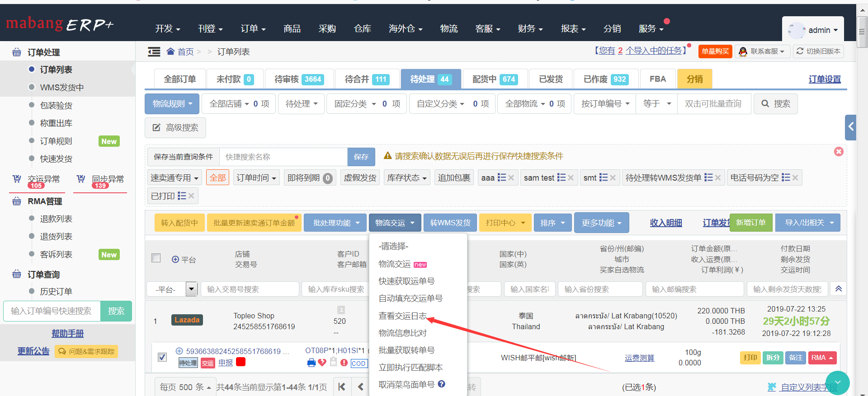Viewport: 868px width, 396px height.
Task: Click the 运费测算 link
Action: tap(639, 358)
